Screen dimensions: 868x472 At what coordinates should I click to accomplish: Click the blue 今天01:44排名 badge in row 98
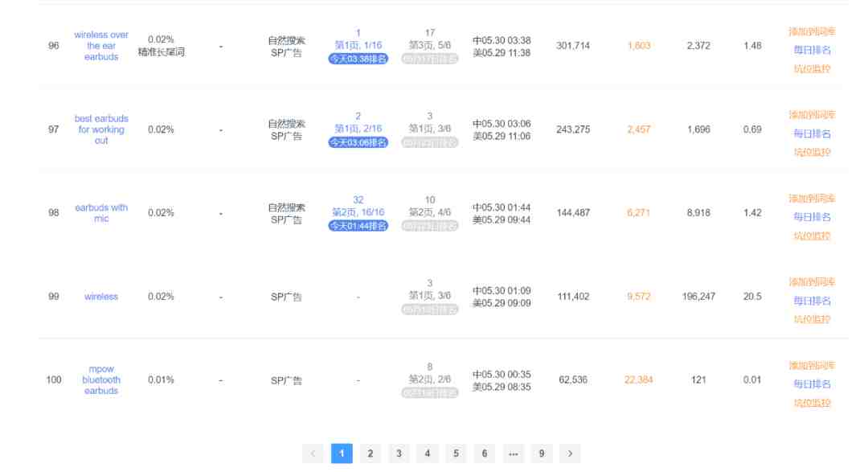[358, 225]
